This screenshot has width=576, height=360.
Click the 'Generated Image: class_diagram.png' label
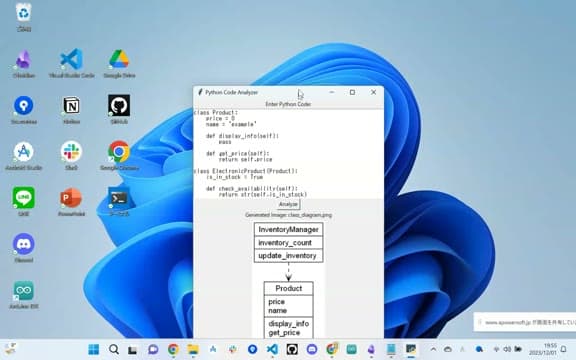click(288, 215)
